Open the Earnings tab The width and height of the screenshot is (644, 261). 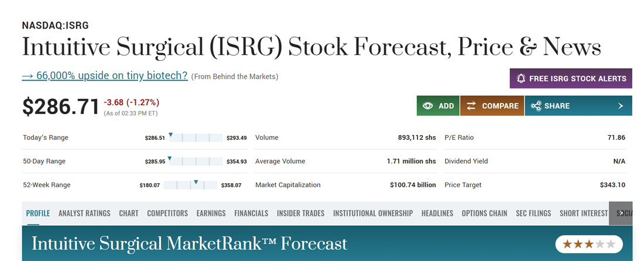(x=211, y=214)
